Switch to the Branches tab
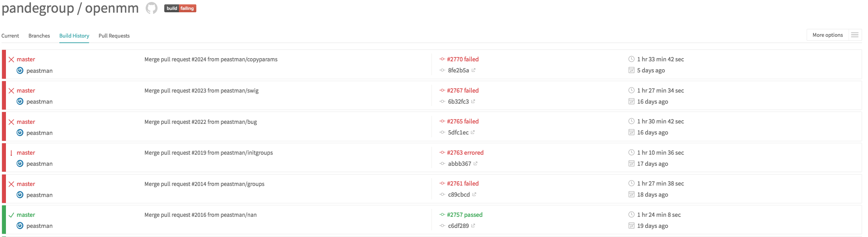Viewport: 868px width, 237px height. coord(39,36)
